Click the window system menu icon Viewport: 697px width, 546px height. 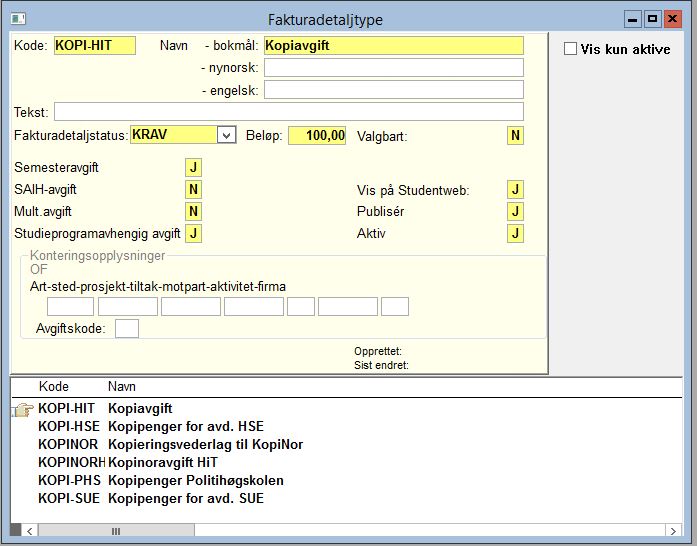18,19
